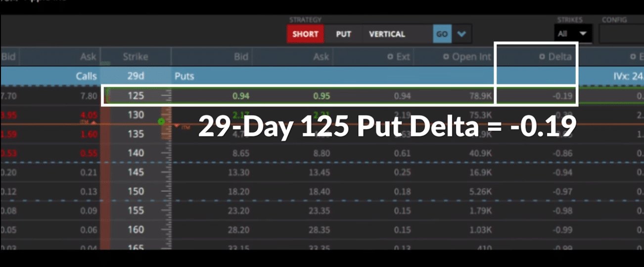
Task: Open the Strikes All dropdown
Action: point(573,34)
